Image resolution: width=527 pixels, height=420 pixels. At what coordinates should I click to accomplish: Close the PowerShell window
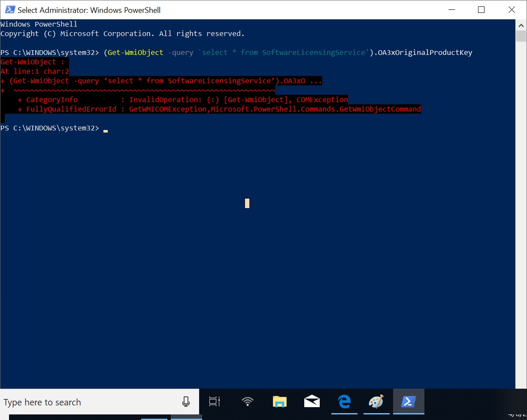tap(512, 9)
